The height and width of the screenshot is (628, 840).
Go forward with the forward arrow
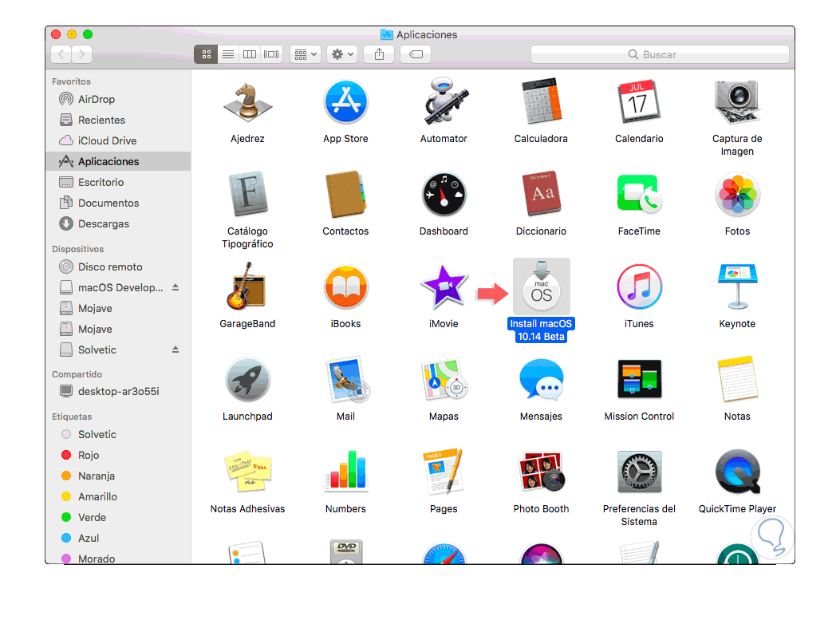click(81, 54)
